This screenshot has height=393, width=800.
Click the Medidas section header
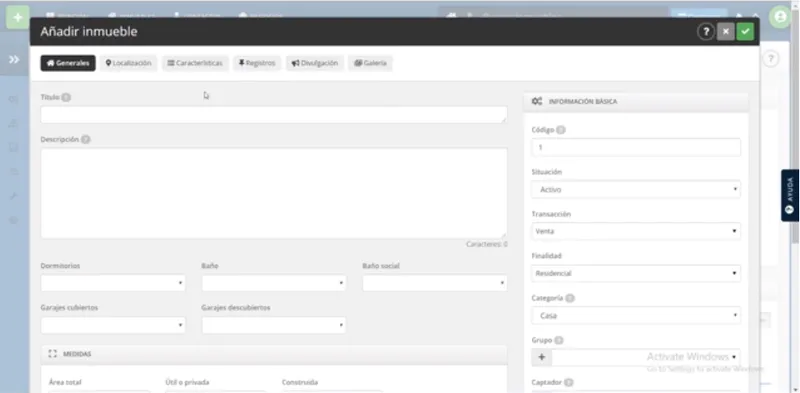274,354
